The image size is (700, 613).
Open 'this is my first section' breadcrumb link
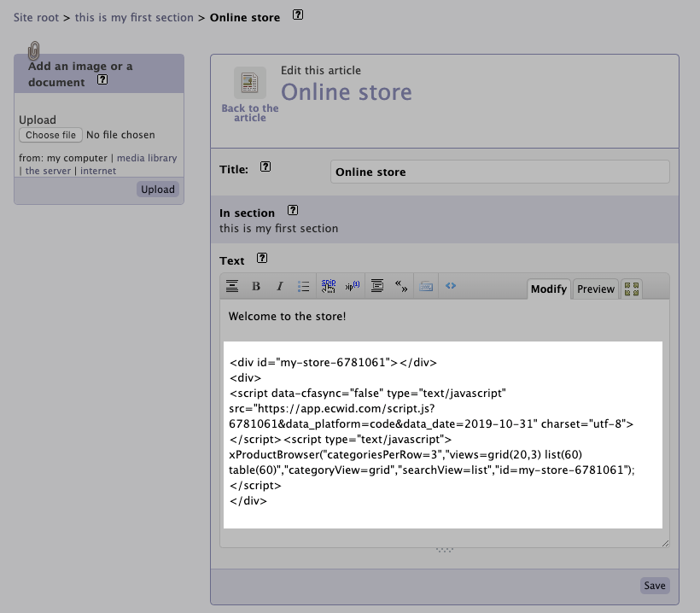pos(134,17)
